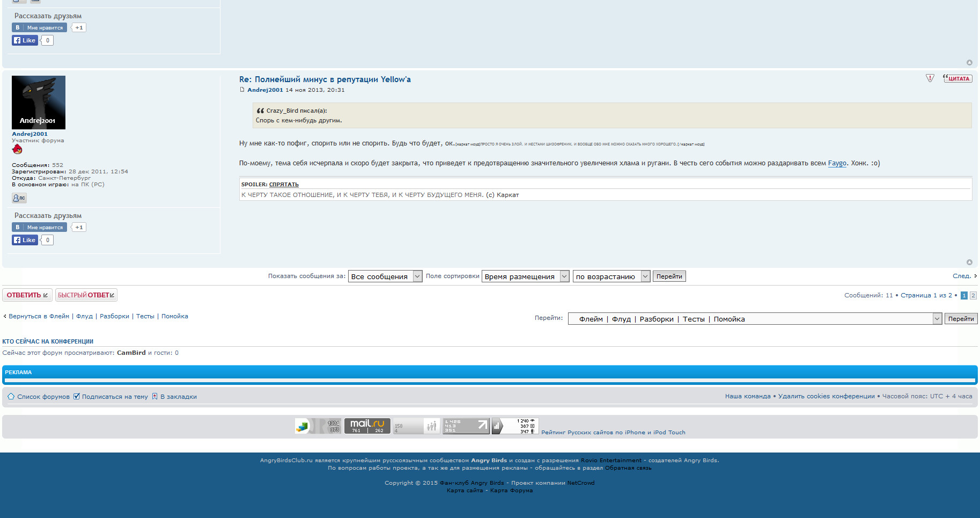This screenshot has height=518, width=980.
Task: Open Помойка link in the return row
Action: point(175,316)
